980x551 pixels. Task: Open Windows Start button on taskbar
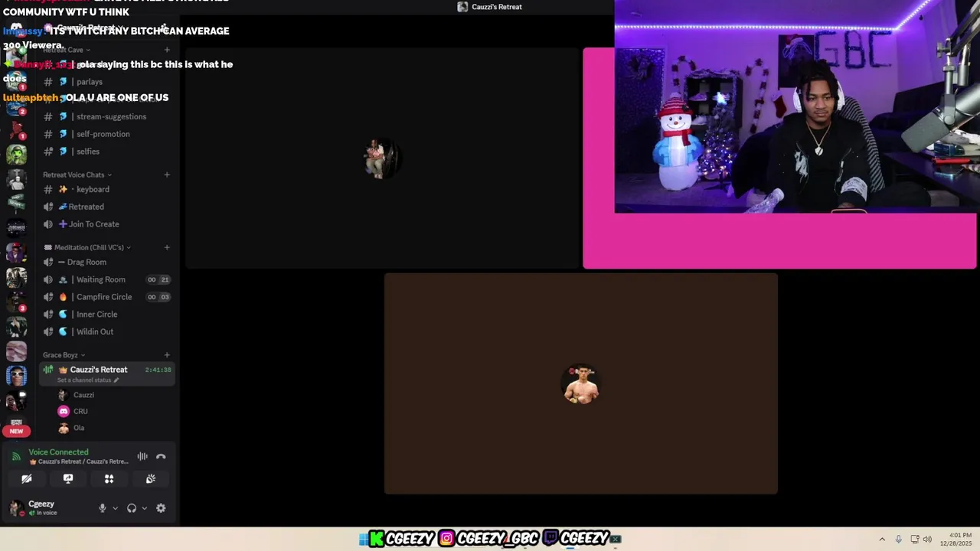363,539
